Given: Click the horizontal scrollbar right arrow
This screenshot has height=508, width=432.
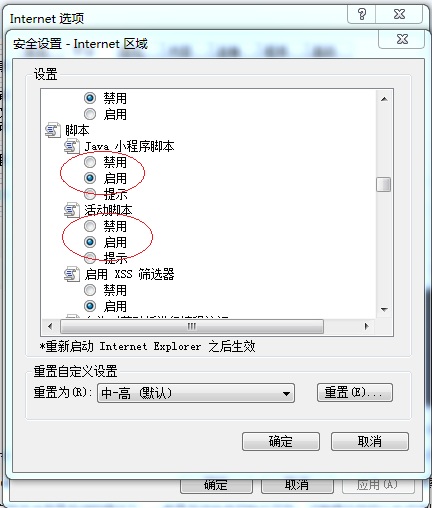Looking at the screenshot, I should pyautogui.click(x=367, y=326).
